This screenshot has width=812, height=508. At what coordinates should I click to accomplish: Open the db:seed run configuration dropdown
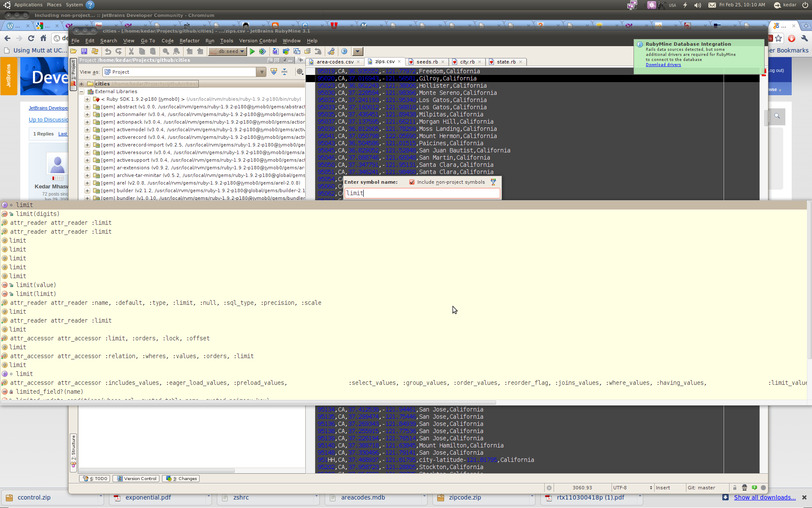click(x=242, y=52)
